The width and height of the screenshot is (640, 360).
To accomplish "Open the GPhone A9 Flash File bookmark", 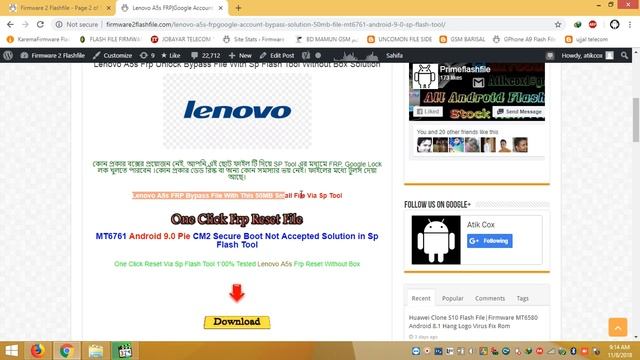I will tap(524, 39).
